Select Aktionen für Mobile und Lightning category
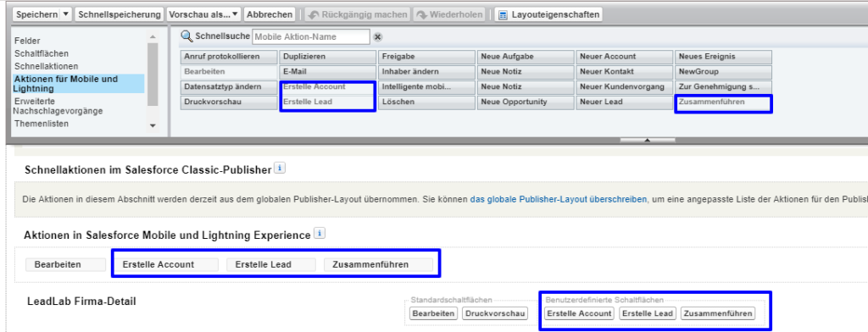Viewport: 868px width, 332px height. click(78, 84)
